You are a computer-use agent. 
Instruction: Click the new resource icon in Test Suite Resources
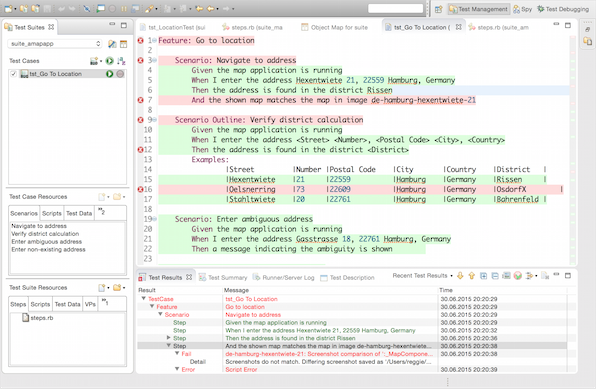pos(102,288)
